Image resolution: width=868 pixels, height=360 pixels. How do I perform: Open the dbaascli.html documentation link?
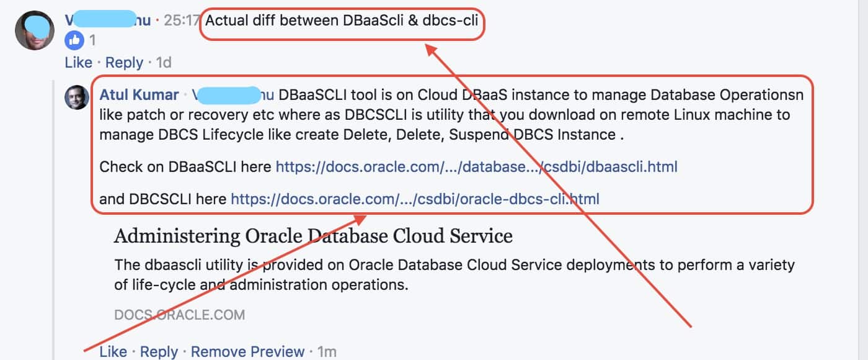pos(476,166)
